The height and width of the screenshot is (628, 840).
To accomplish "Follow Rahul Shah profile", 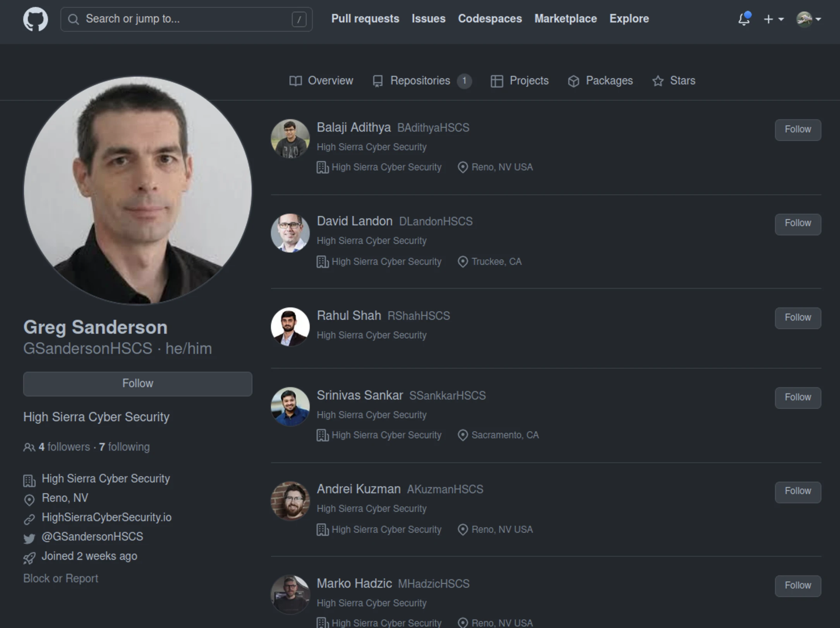I will [797, 318].
